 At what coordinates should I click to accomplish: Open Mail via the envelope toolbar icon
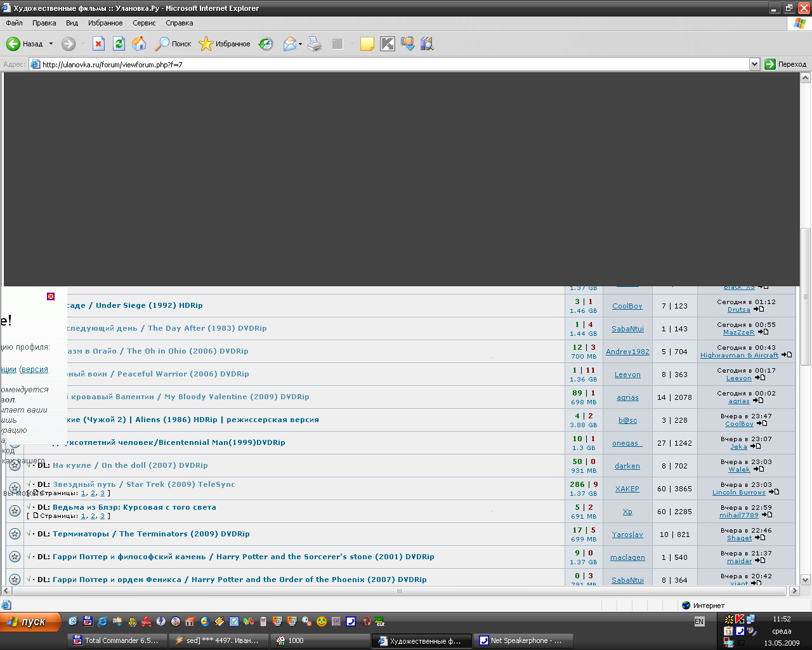289,44
